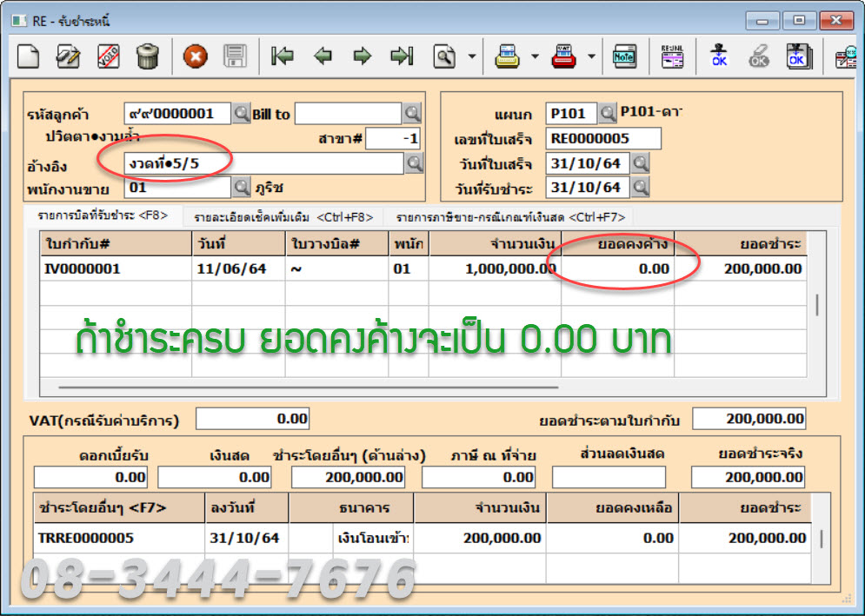Image resolution: width=865 pixels, height=616 pixels.
Task: Open date picker for payment received date
Action: point(640,188)
